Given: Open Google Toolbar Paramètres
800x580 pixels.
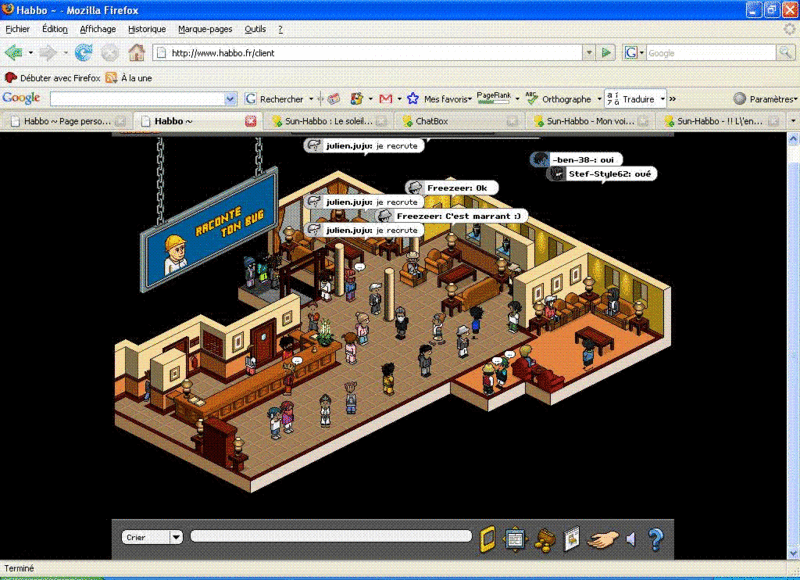Looking at the screenshot, I should coord(765,99).
